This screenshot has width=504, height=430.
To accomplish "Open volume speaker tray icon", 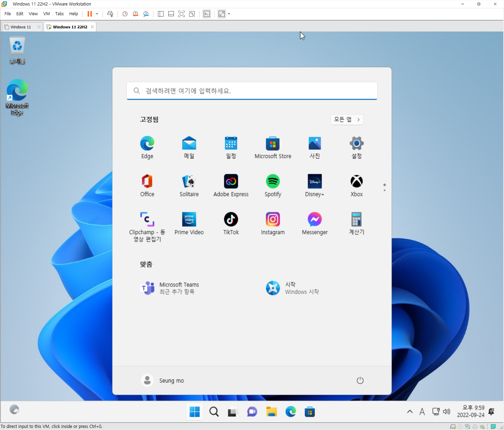I will 447,412.
